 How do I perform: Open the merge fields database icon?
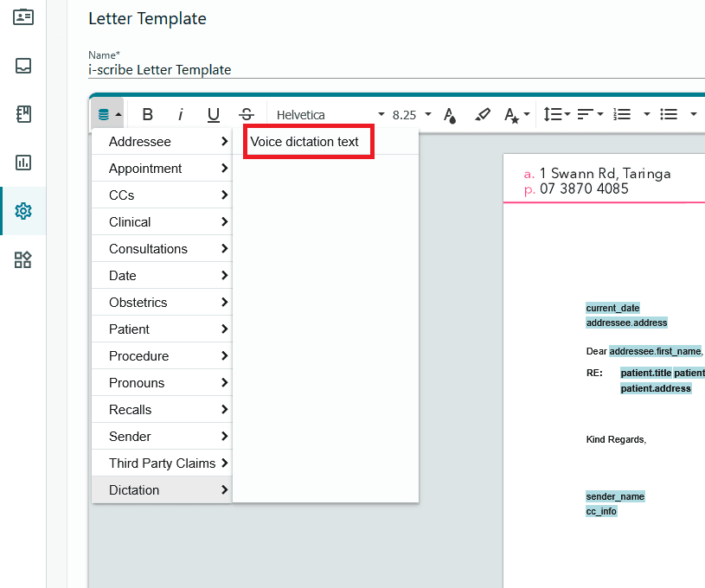[108, 115]
